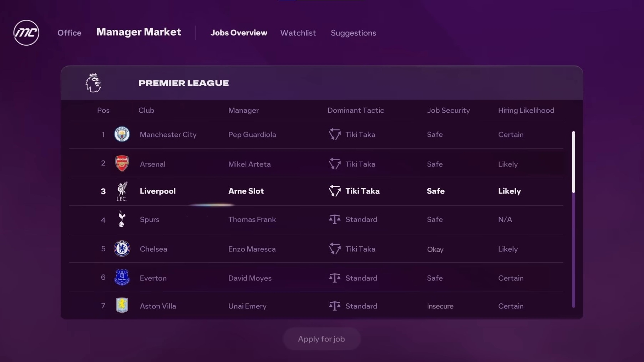Click manager Enzo Maresca

point(252,249)
